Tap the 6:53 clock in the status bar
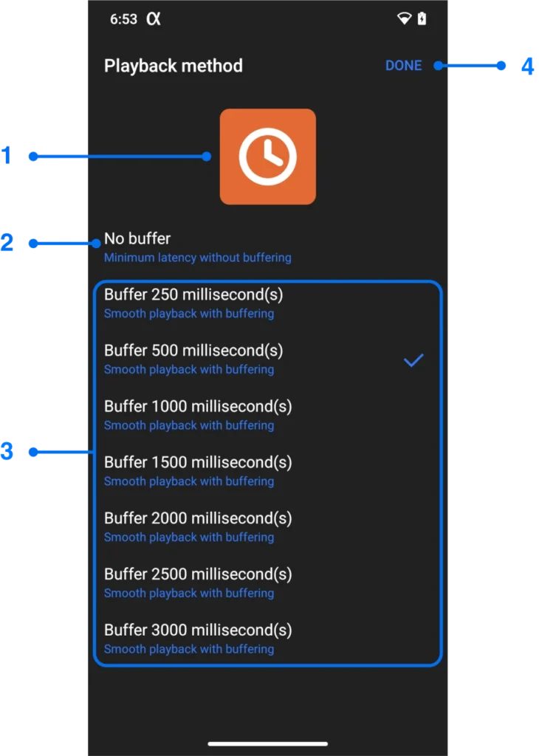Image resolution: width=539 pixels, height=756 pixels. pos(124,19)
